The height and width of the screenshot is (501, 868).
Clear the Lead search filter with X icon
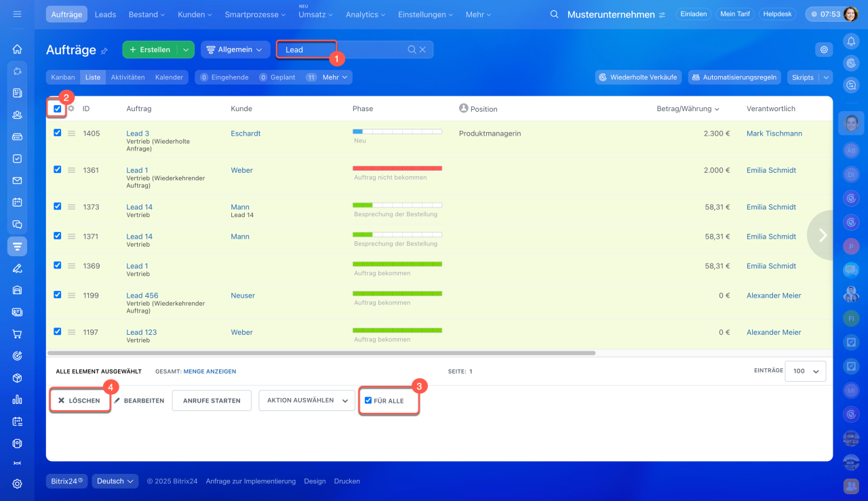[x=422, y=49]
